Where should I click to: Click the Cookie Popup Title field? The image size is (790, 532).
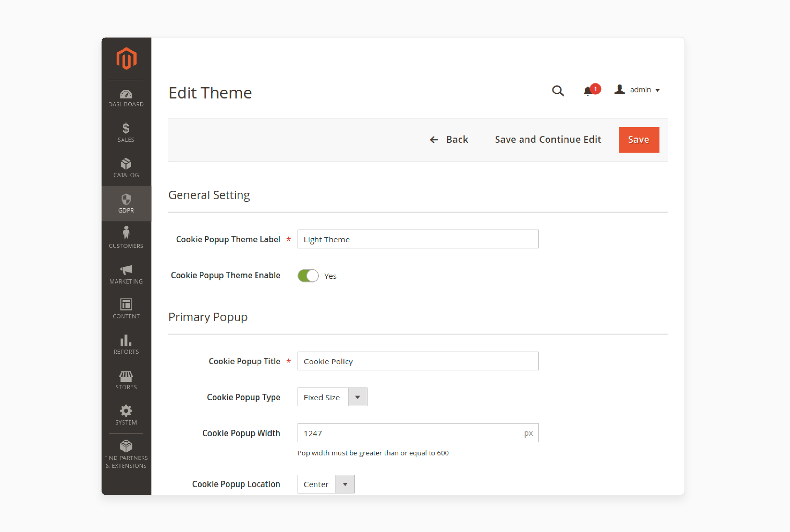pyautogui.click(x=418, y=361)
